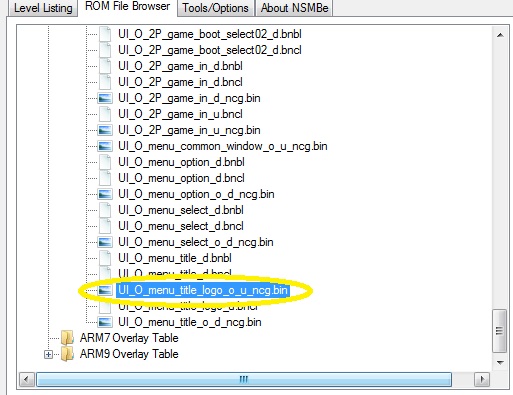Click image icon of UI_O_menu_common_window_o_u_ncg.bin
The width and height of the screenshot is (513, 395).
[x=105, y=146]
